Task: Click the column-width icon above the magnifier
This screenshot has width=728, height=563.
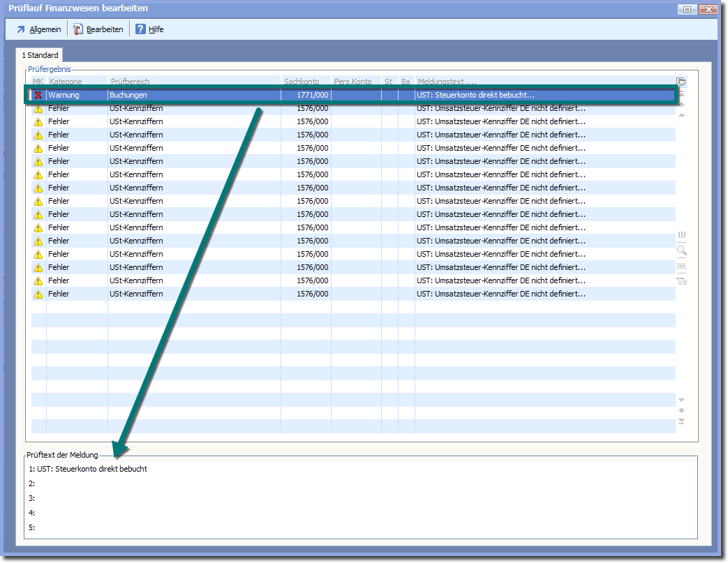Action: point(682,235)
